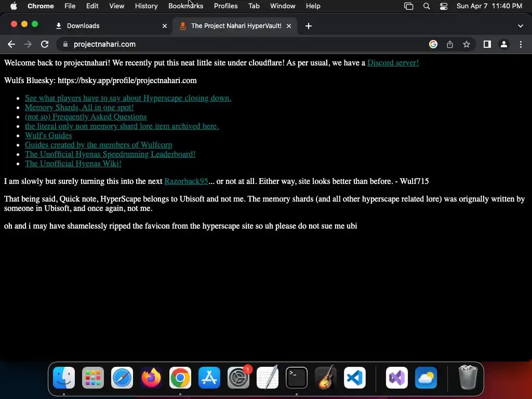Open Guides created by members of Wulfcorp

98,145
